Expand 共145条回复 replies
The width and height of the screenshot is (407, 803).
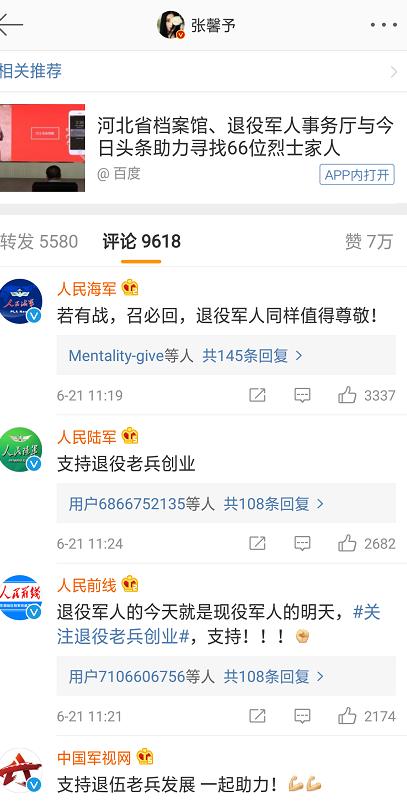(x=252, y=355)
